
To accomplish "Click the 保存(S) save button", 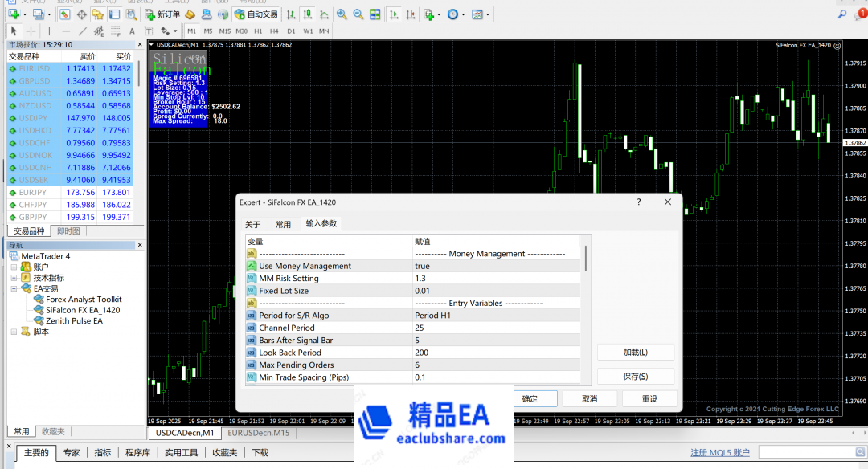I will coord(635,377).
